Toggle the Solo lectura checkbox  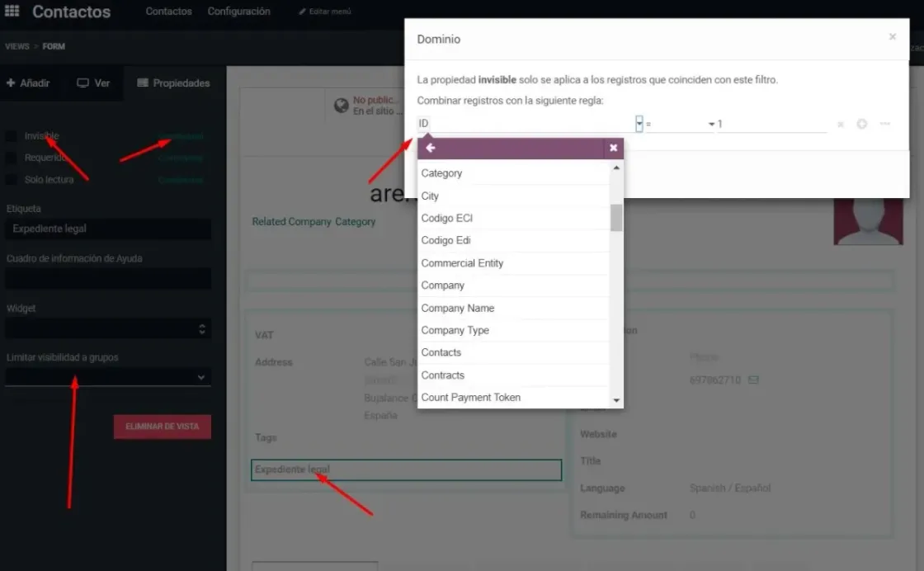point(11,180)
